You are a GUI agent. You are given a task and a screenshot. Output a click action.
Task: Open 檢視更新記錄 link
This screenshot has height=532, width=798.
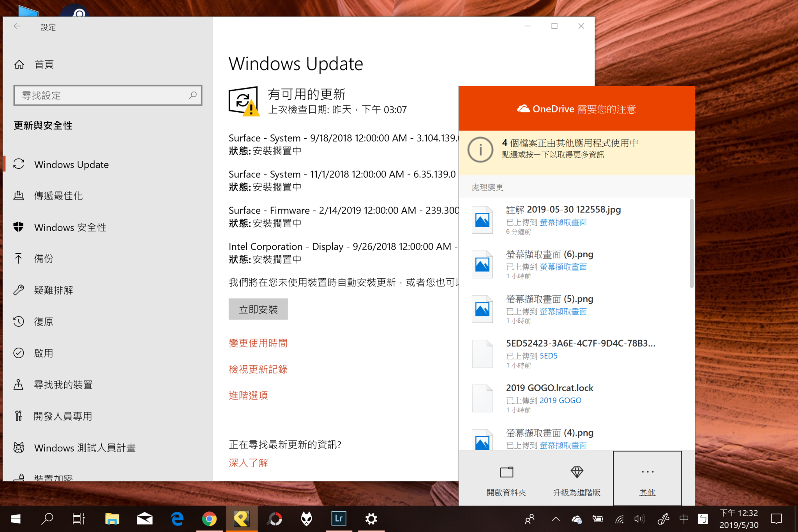258,369
